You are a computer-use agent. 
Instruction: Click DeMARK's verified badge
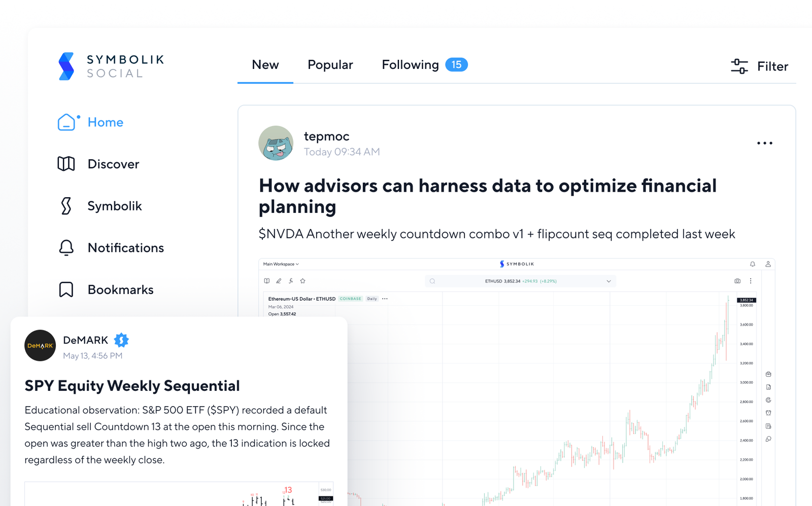pos(121,340)
